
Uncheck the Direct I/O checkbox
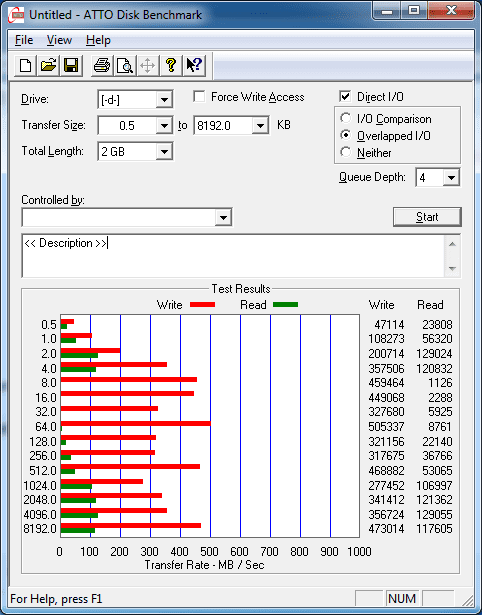pyautogui.click(x=345, y=96)
